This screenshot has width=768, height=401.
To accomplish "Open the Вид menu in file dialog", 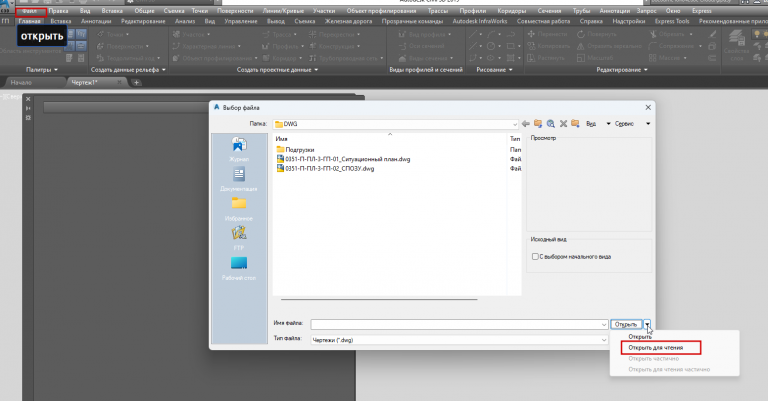I will click(591, 124).
